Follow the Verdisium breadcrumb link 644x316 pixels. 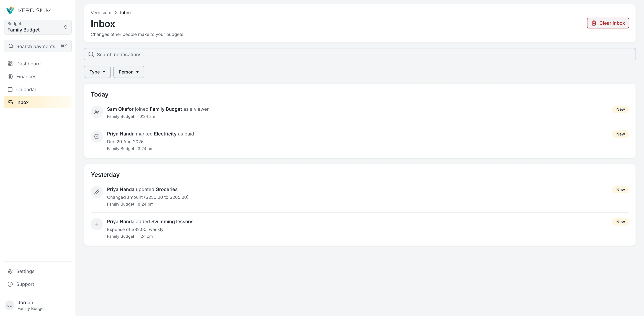tap(101, 13)
